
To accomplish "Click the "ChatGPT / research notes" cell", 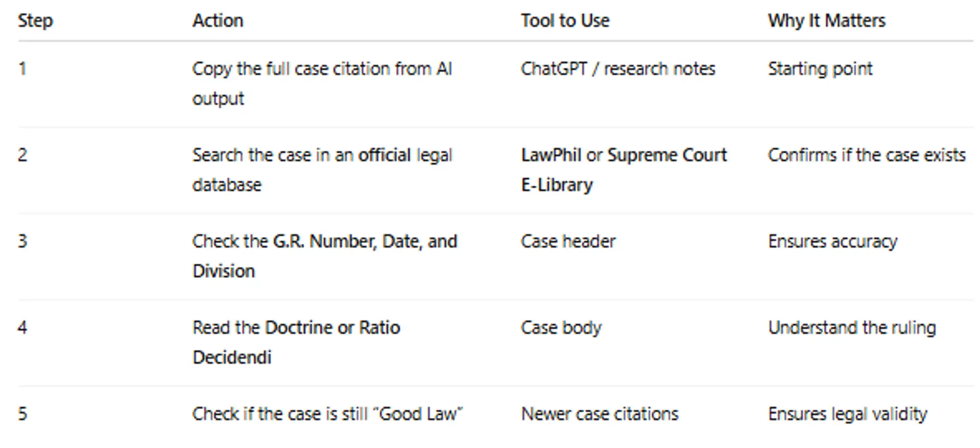I will (618, 69).
